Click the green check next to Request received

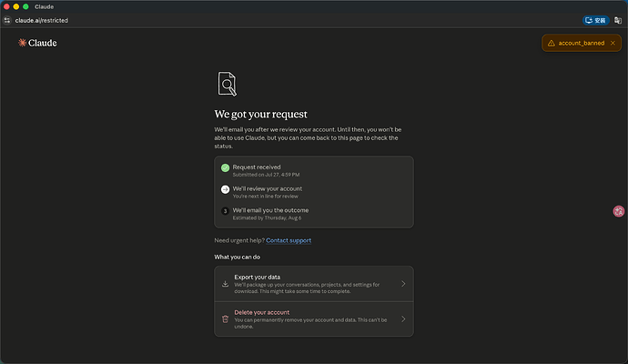click(225, 167)
